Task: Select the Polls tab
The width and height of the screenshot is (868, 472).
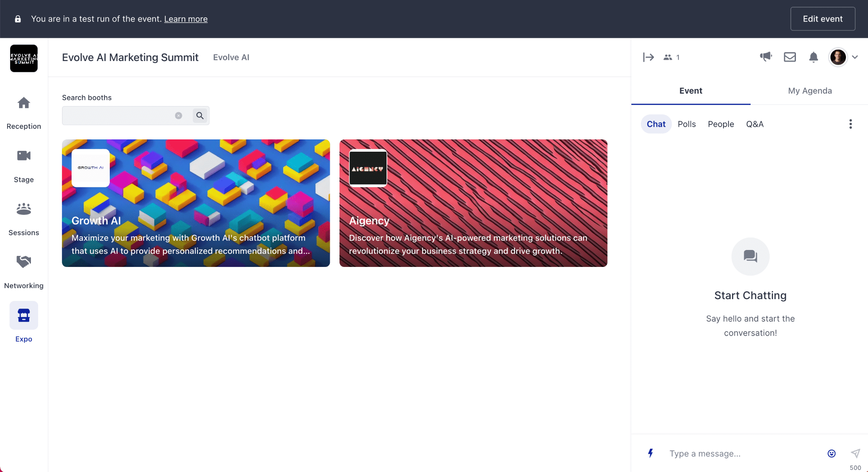Action: (687, 124)
